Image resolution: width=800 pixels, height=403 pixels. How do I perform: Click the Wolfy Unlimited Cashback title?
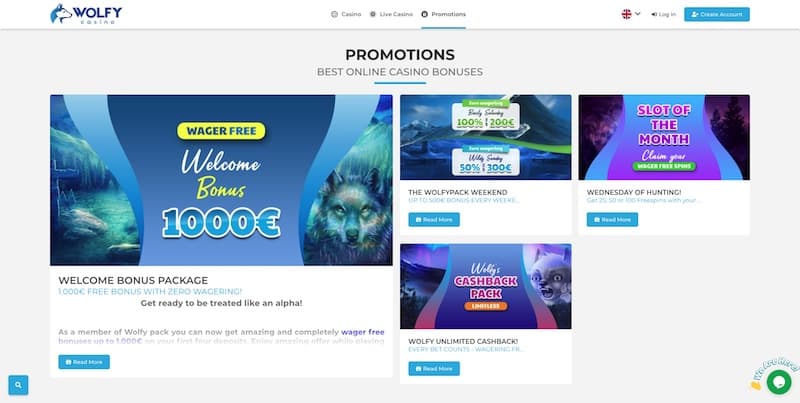pos(463,341)
